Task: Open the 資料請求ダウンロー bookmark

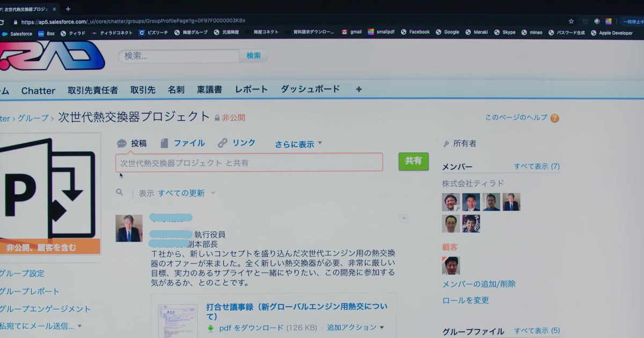Action: coord(310,32)
